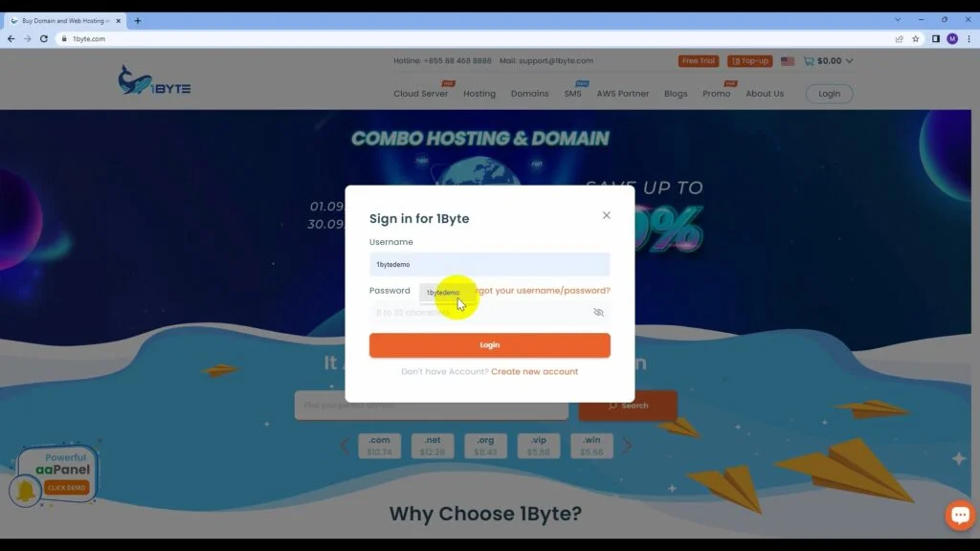
Task: Click the notification bell icon
Action: click(26, 491)
